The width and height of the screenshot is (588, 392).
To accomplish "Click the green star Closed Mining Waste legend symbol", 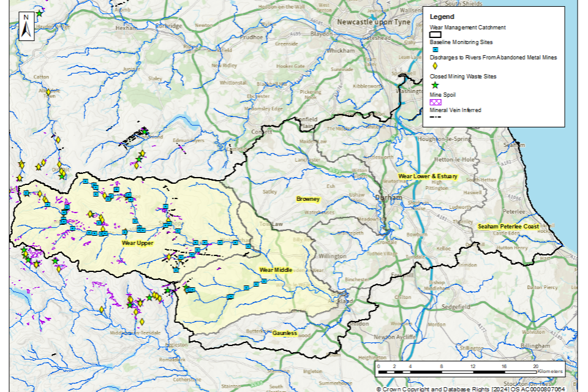I will 435,85.
